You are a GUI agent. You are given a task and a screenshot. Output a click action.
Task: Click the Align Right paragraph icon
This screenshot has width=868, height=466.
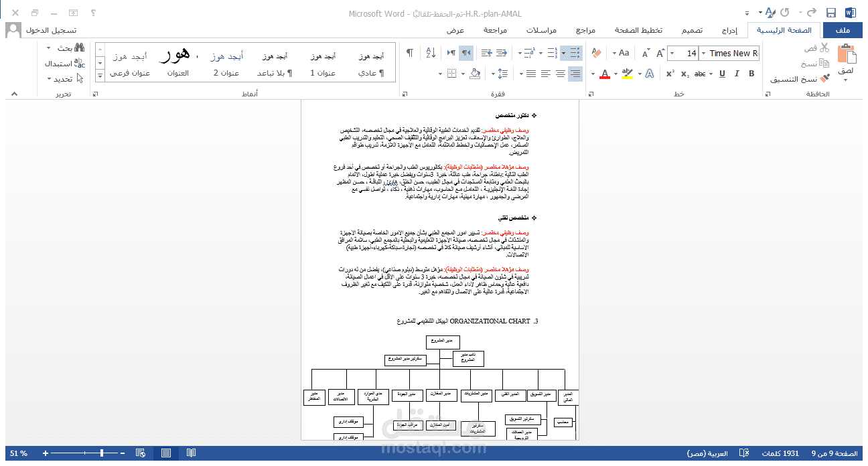click(575, 74)
